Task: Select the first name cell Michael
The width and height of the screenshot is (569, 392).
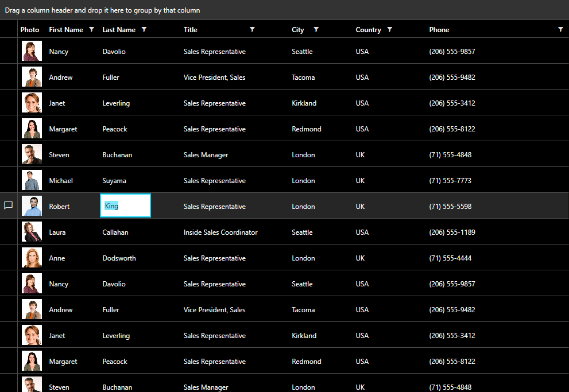Action: [x=61, y=181]
